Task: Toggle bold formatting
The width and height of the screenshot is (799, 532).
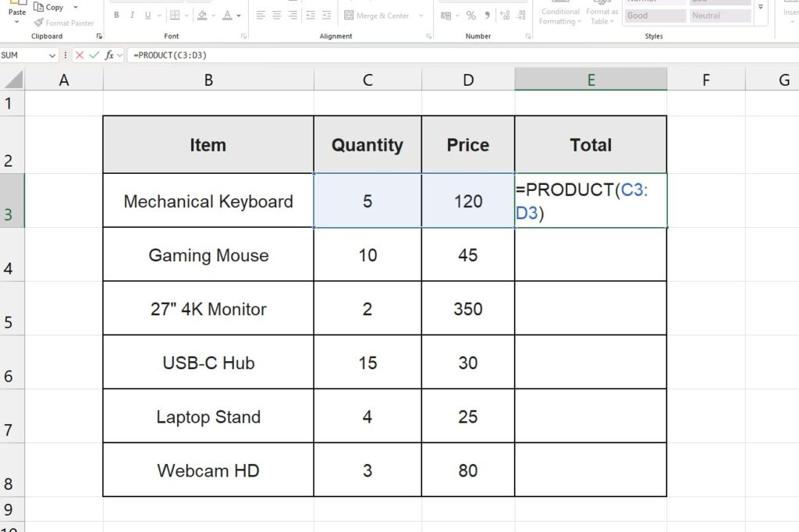Action: click(x=115, y=15)
